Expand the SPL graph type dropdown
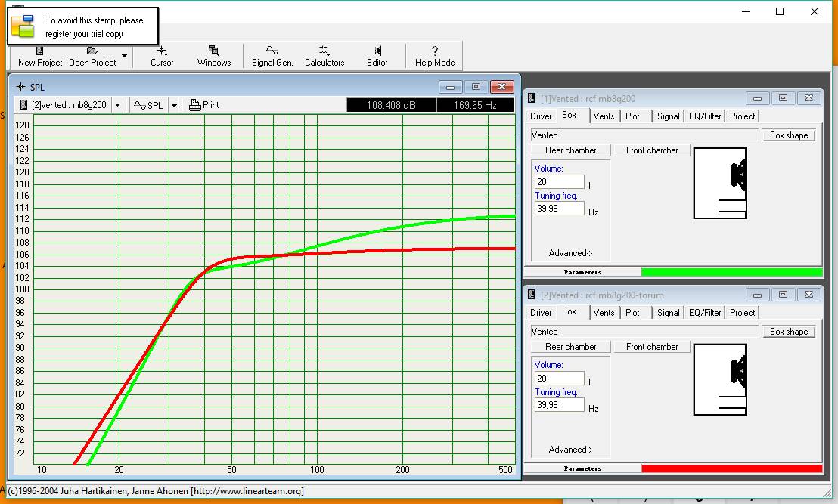Image resolution: width=838 pixels, height=504 pixels. click(x=174, y=106)
